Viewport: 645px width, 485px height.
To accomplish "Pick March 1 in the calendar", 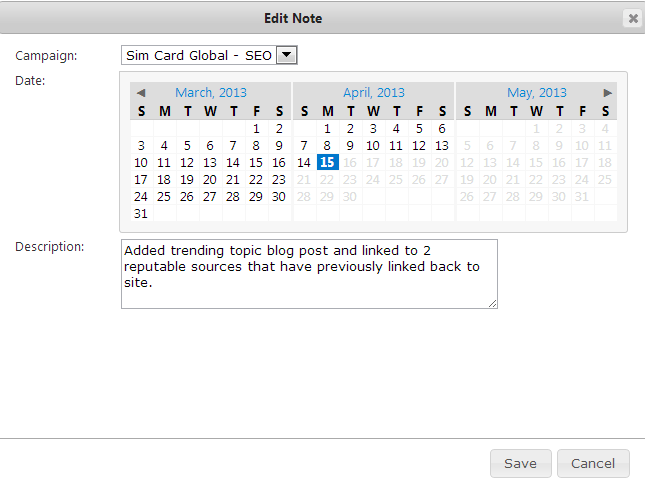I will point(256,129).
